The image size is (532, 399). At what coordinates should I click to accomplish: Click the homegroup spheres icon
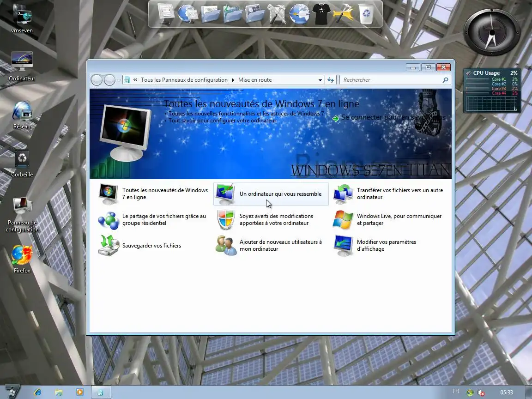click(x=108, y=220)
